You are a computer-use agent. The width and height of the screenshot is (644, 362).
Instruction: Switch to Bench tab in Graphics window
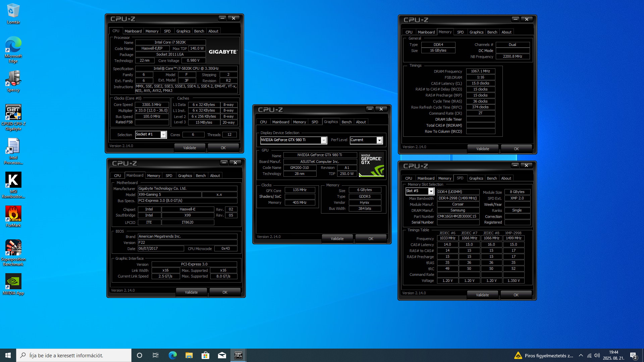coord(346,122)
